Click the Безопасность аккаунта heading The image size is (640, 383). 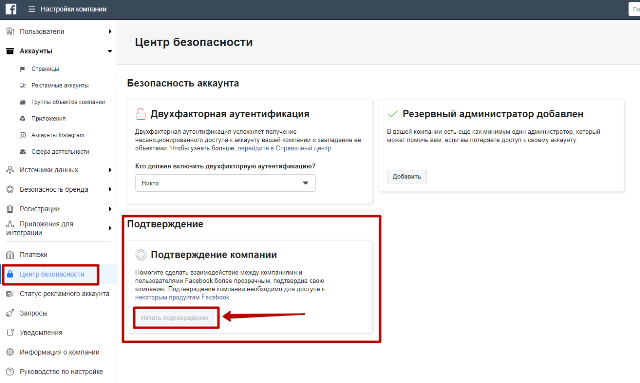[x=183, y=83]
